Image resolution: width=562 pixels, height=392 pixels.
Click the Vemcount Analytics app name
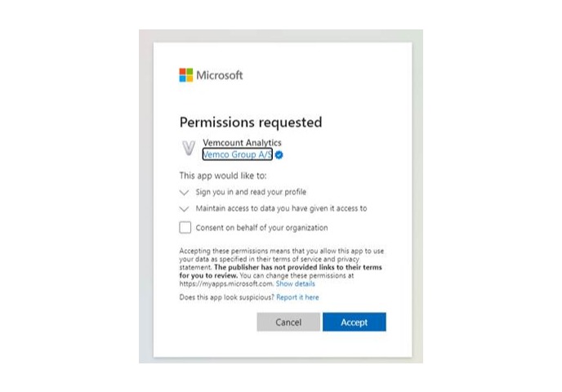click(x=242, y=143)
